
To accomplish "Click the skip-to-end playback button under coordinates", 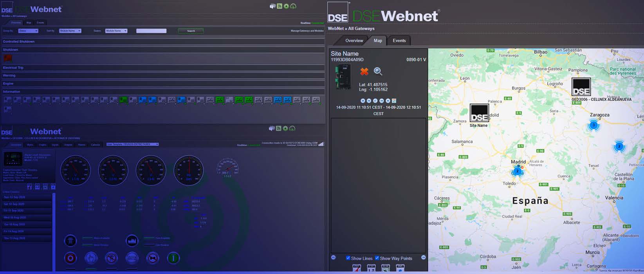I will point(388,101).
